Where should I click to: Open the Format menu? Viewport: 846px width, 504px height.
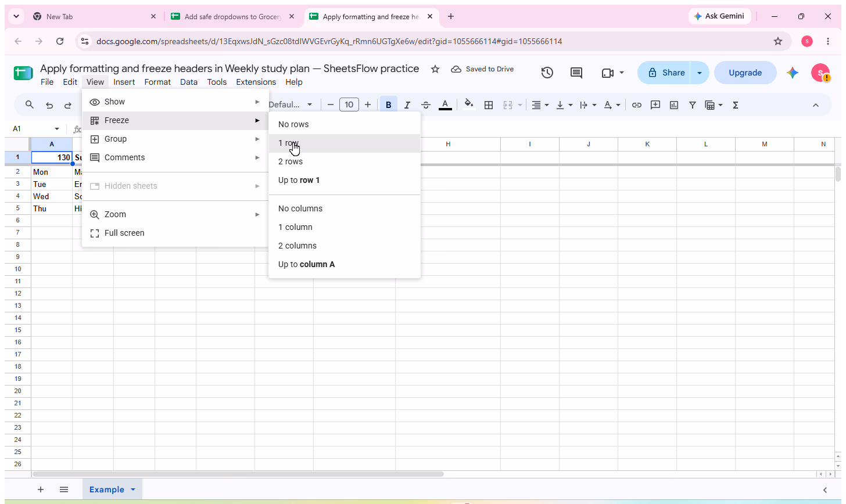pyautogui.click(x=157, y=82)
